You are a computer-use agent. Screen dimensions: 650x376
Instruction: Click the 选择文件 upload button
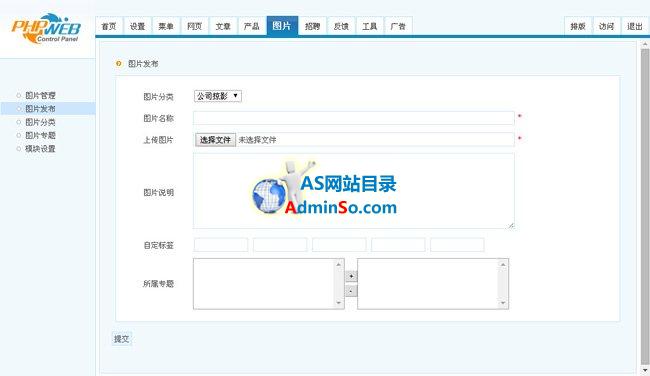(x=215, y=140)
